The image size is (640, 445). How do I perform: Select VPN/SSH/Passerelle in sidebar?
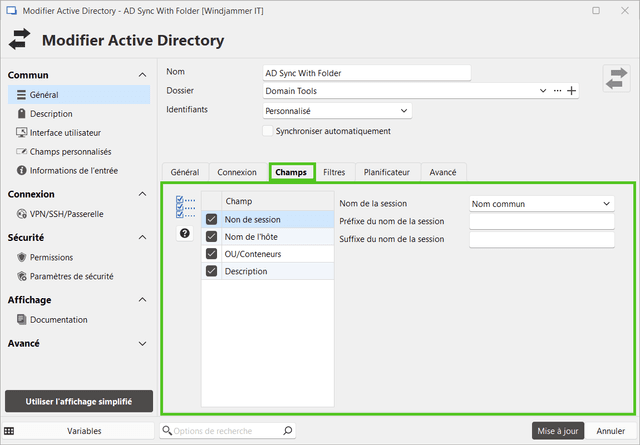[x=67, y=213]
